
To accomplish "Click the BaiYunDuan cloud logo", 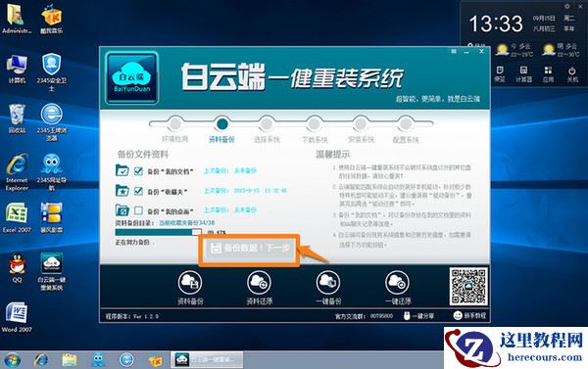I will pyautogui.click(x=131, y=78).
